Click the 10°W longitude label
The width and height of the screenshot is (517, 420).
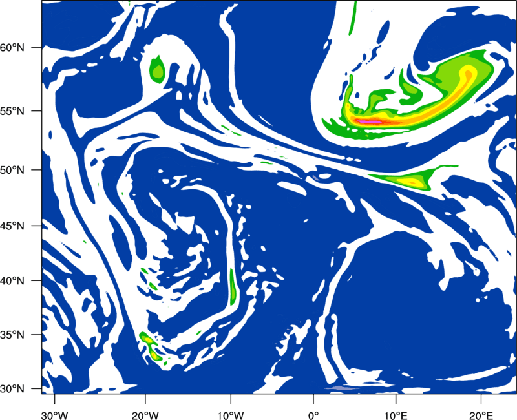(x=231, y=415)
